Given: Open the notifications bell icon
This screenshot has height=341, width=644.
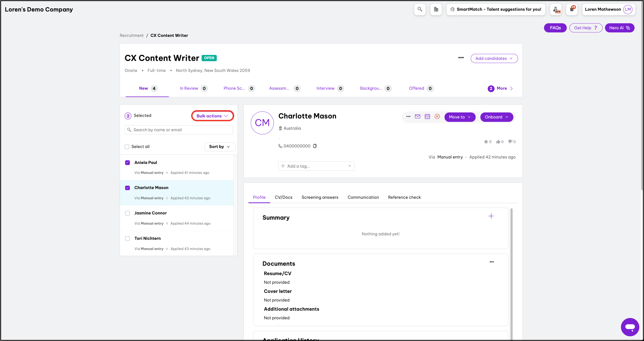Looking at the screenshot, I should pyautogui.click(x=572, y=9).
